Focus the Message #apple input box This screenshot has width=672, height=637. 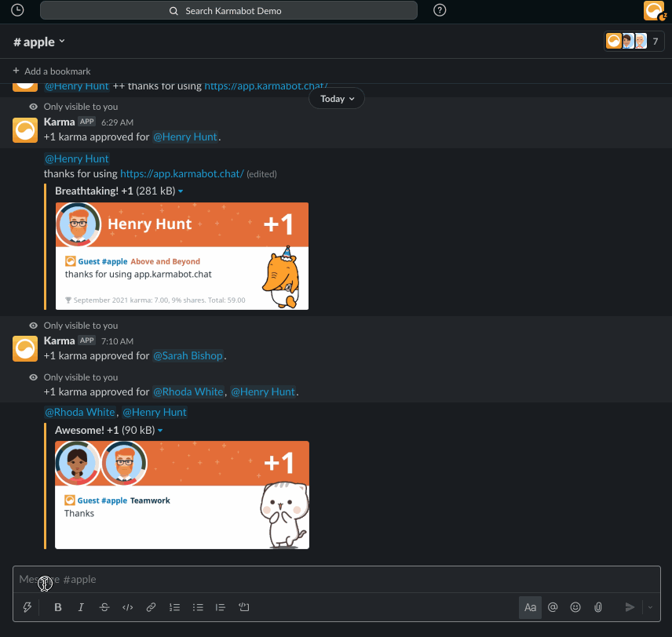tap(337, 580)
